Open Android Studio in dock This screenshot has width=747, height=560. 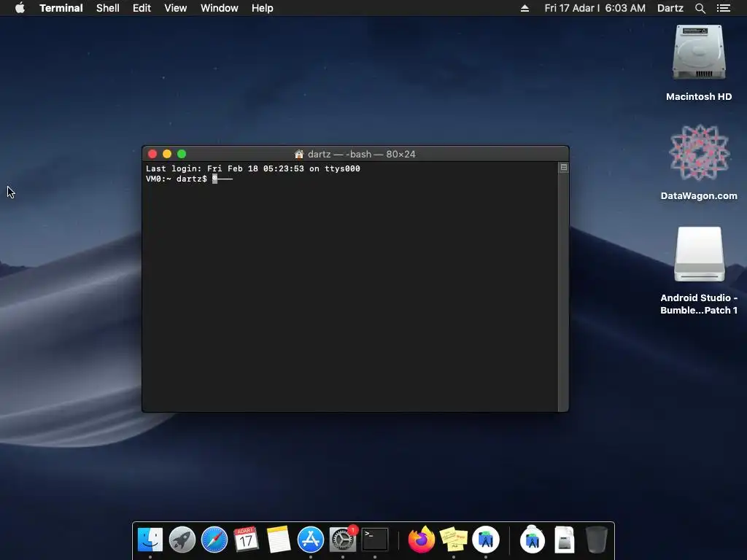point(485,540)
